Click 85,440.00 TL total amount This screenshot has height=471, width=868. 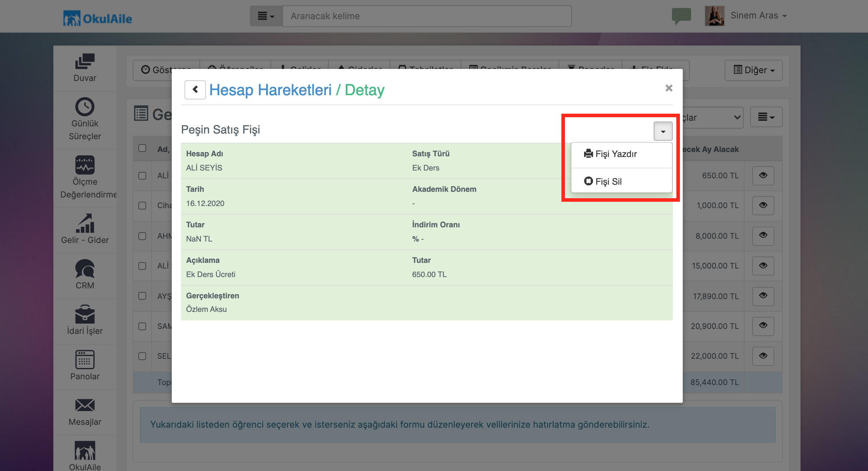click(714, 382)
